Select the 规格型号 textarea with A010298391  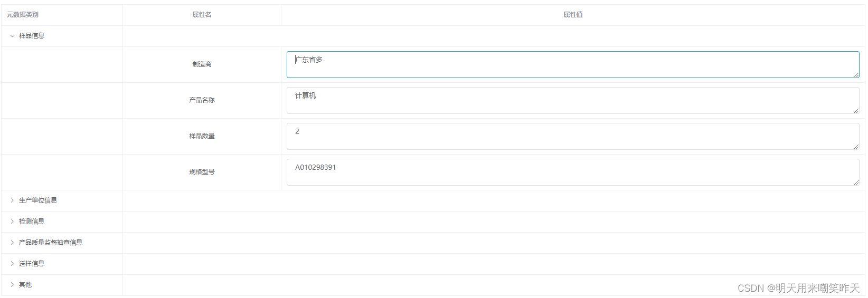[573, 172]
